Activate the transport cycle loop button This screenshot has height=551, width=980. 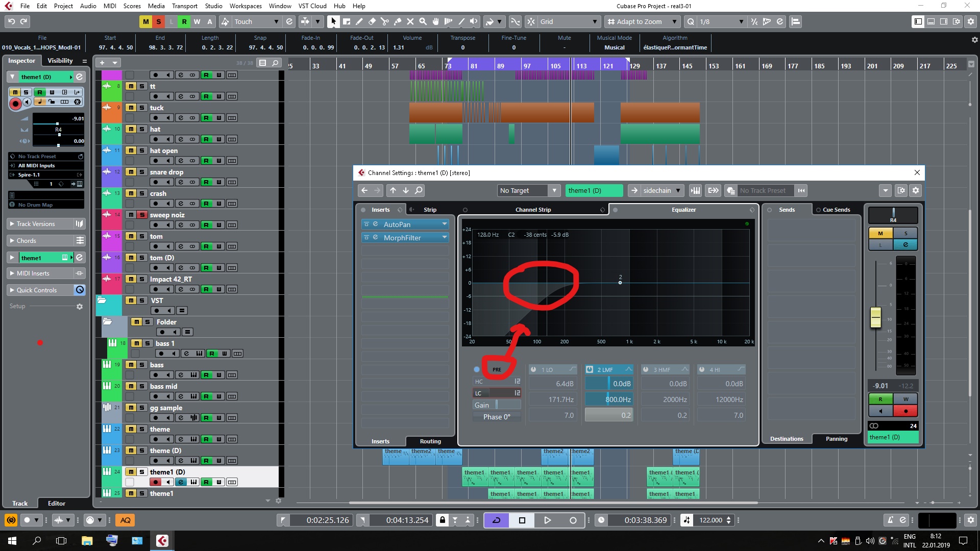(496, 520)
